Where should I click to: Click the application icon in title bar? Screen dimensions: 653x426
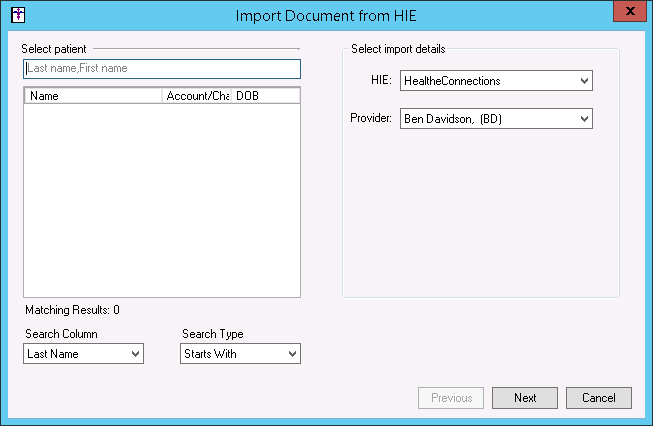(18, 15)
